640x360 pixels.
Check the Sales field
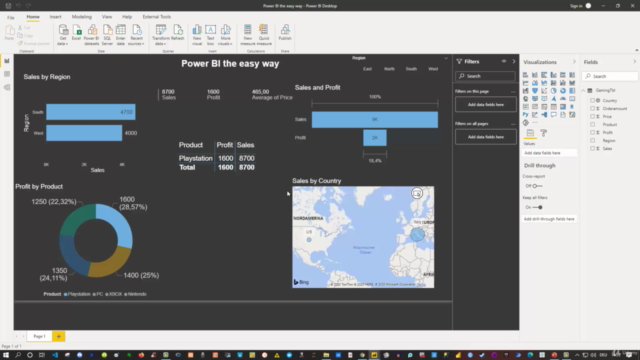[x=592, y=149]
